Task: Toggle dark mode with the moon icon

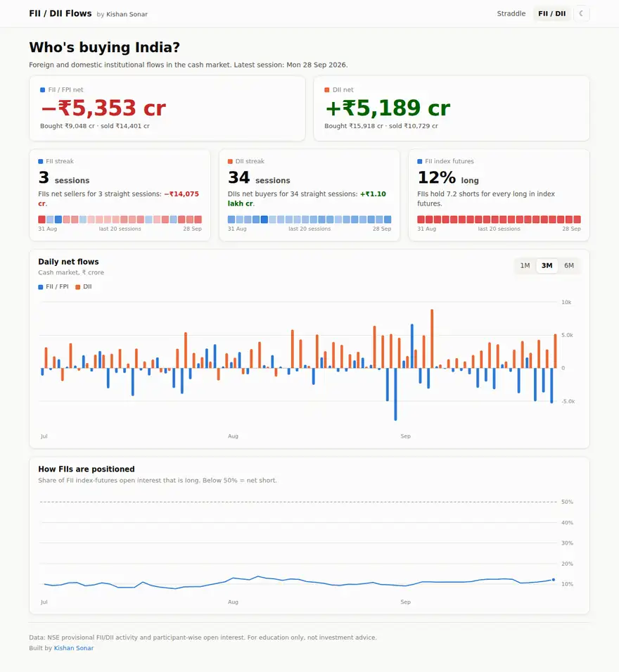Action: (x=581, y=13)
